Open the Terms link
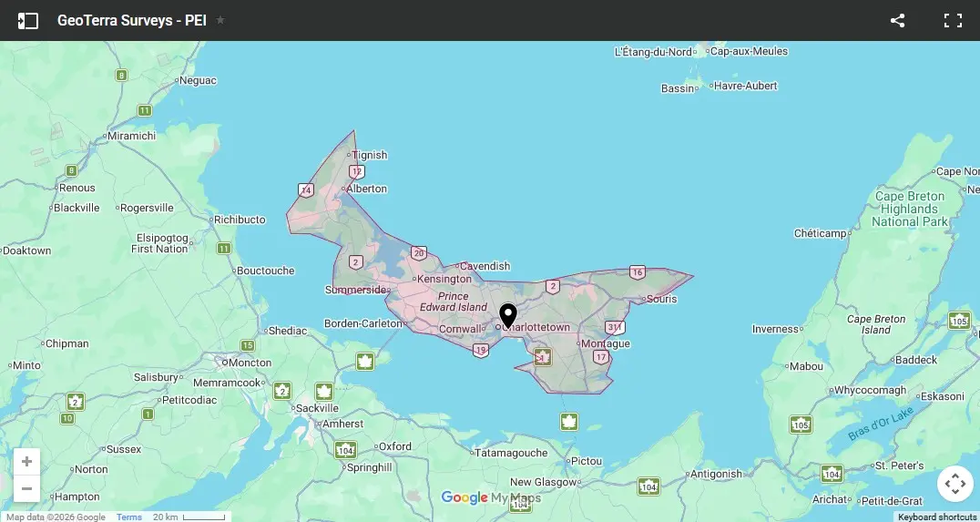The image size is (980, 522). click(x=129, y=517)
